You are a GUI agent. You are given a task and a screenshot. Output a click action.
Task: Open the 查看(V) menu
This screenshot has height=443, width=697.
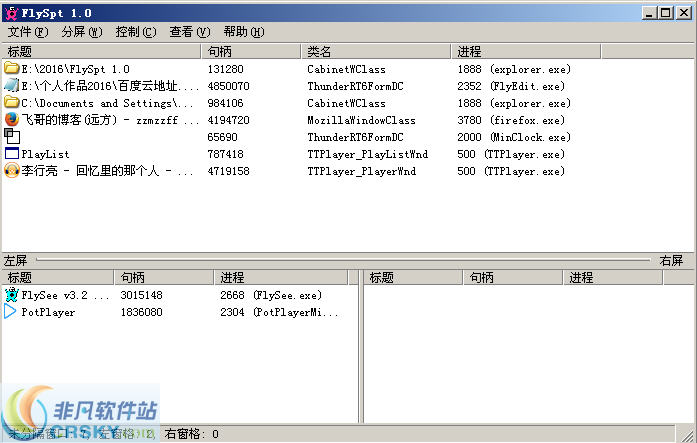(190, 32)
